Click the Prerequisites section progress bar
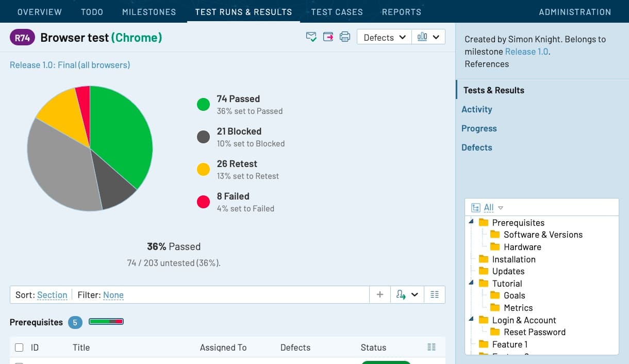This screenshot has width=629, height=364. coord(106,322)
